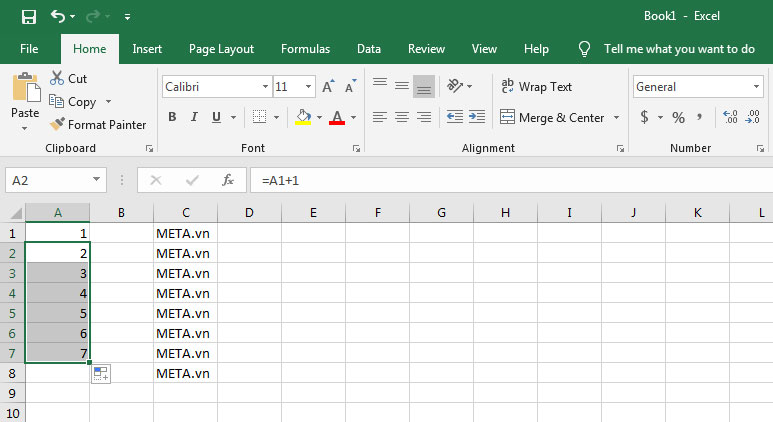Apply Comma Style icon

(x=700, y=117)
